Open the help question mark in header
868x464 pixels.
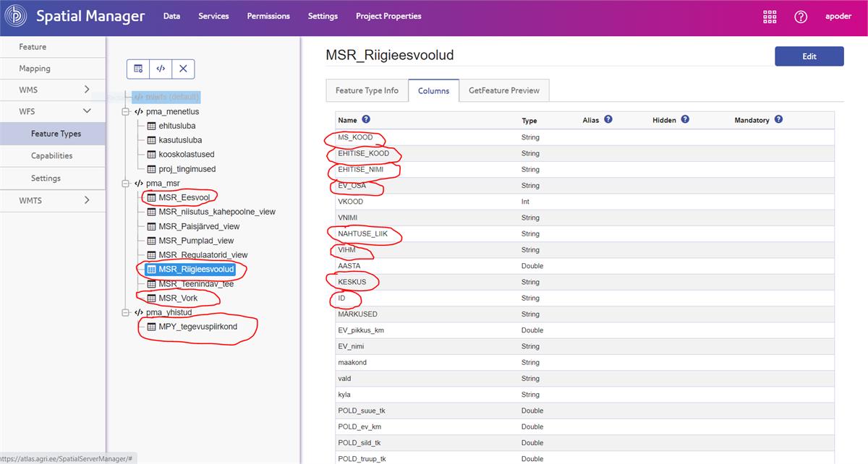click(801, 17)
